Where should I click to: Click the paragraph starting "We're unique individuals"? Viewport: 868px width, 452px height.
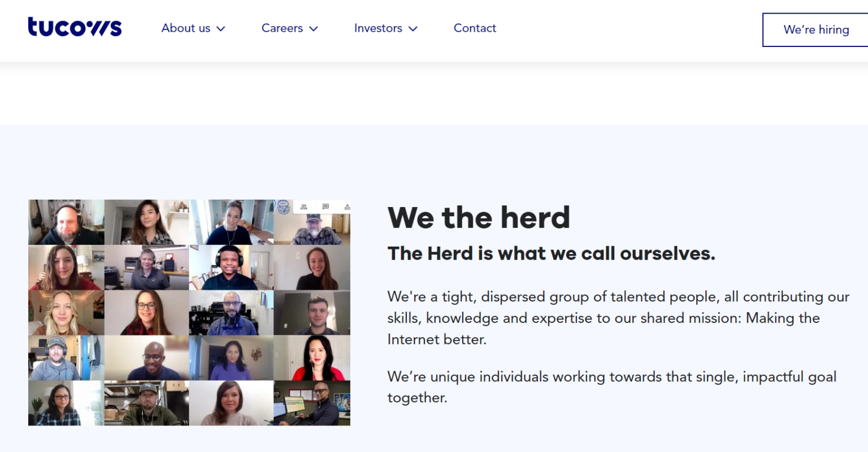(611, 387)
